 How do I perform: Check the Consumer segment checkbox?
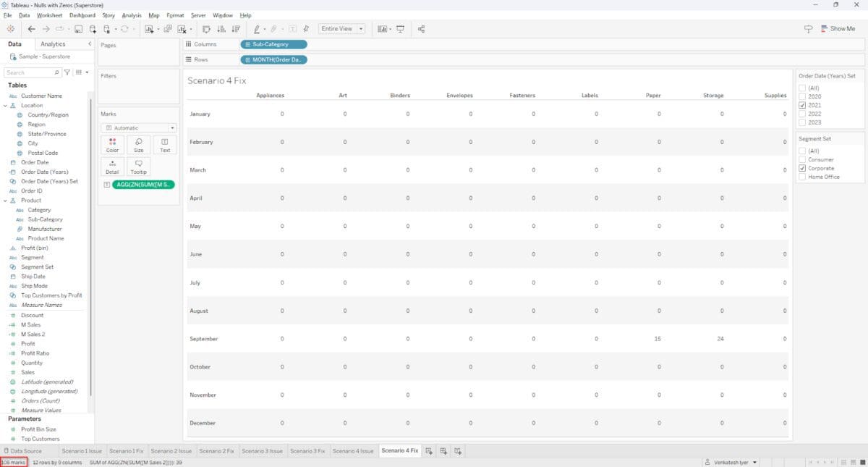(x=802, y=159)
